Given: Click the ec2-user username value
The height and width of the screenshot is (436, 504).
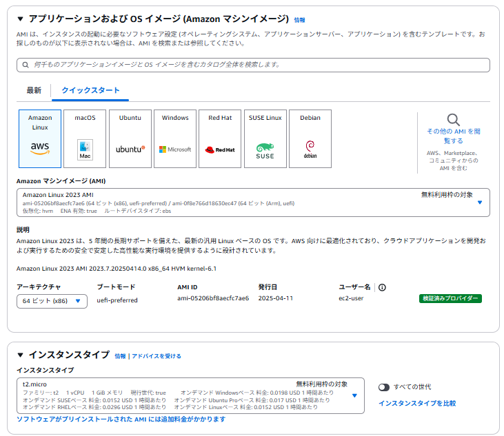Looking at the screenshot, I should (x=351, y=298).
